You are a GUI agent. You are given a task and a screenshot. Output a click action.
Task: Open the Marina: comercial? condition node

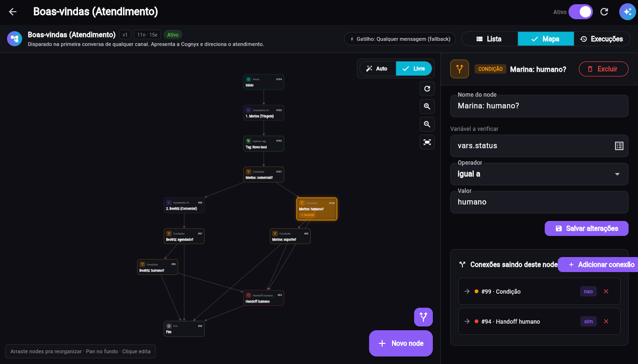pyautogui.click(x=263, y=174)
